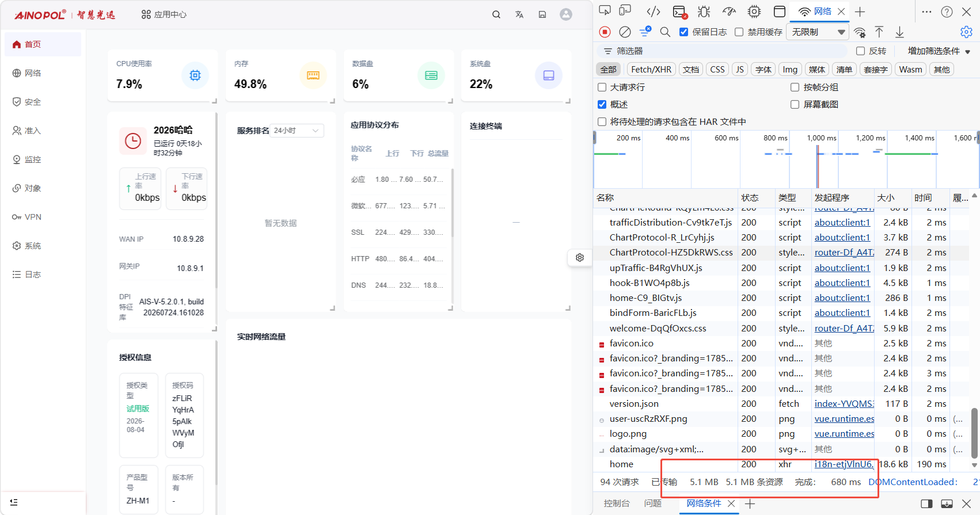Enable 按帧分组 checkbox

click(795, 87)
